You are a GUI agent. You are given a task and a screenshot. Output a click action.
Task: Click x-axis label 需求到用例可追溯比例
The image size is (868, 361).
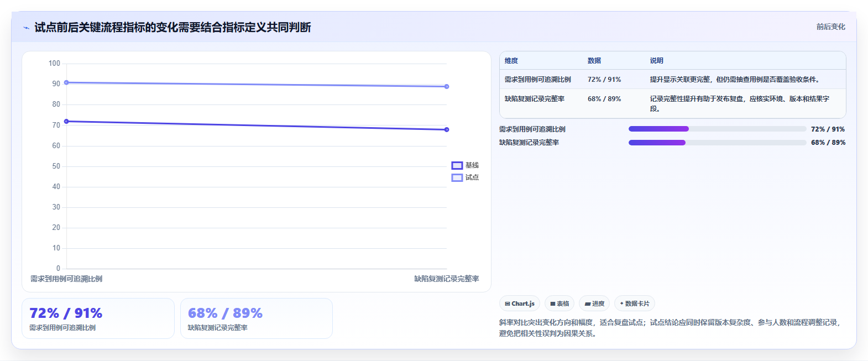[66, 279]
